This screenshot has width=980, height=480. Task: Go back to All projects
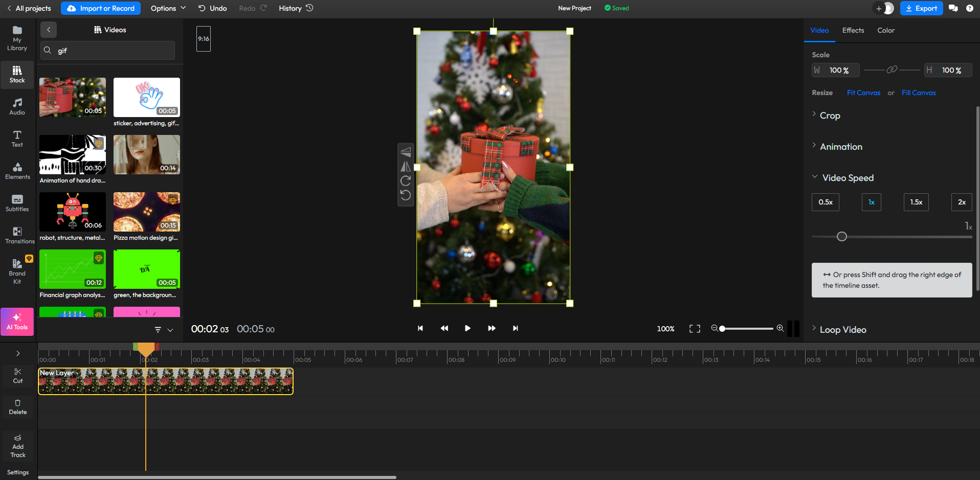pyautogui.click(x=29, y=8)
